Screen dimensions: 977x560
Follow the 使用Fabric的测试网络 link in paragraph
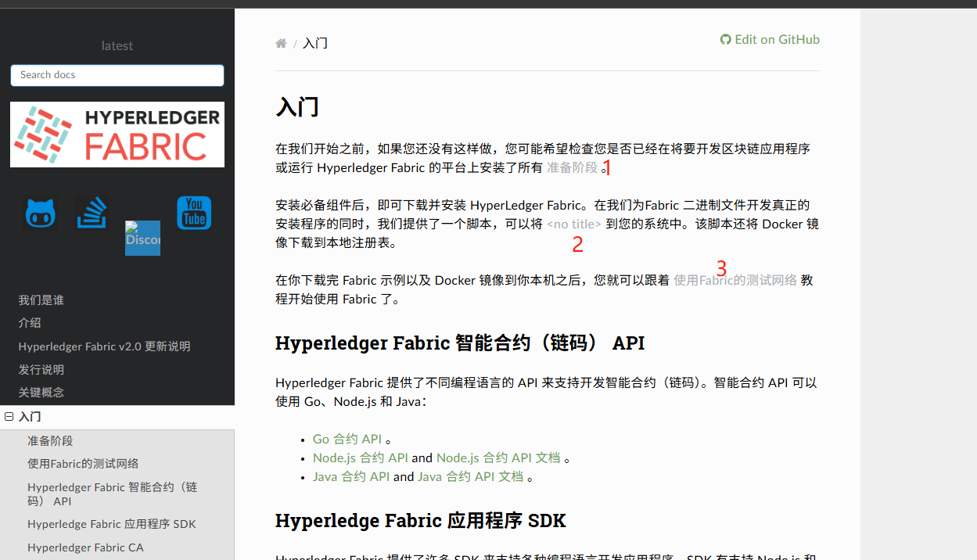click(x=735, y=280)
